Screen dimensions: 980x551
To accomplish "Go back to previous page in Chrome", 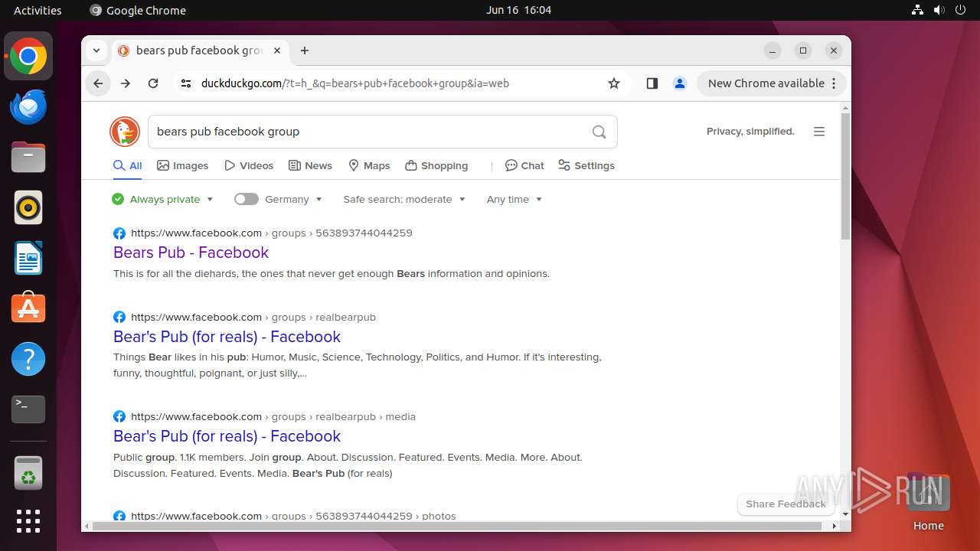I will coord(98,83).
